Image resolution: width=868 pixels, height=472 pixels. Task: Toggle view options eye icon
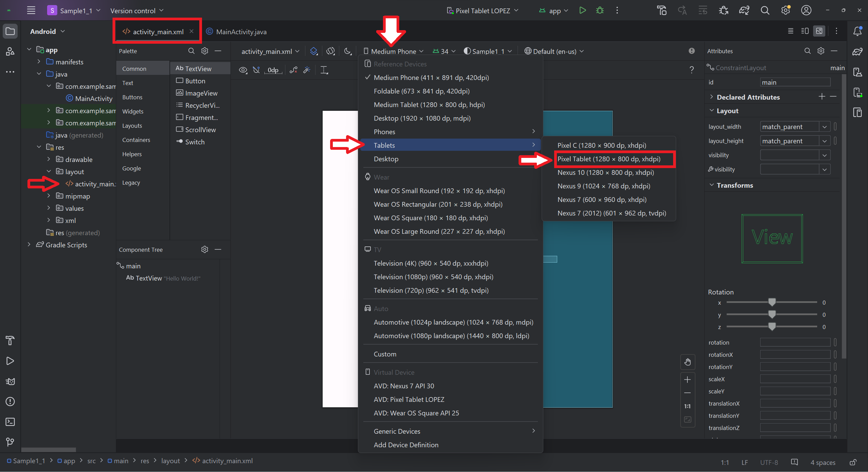(243, 70)
